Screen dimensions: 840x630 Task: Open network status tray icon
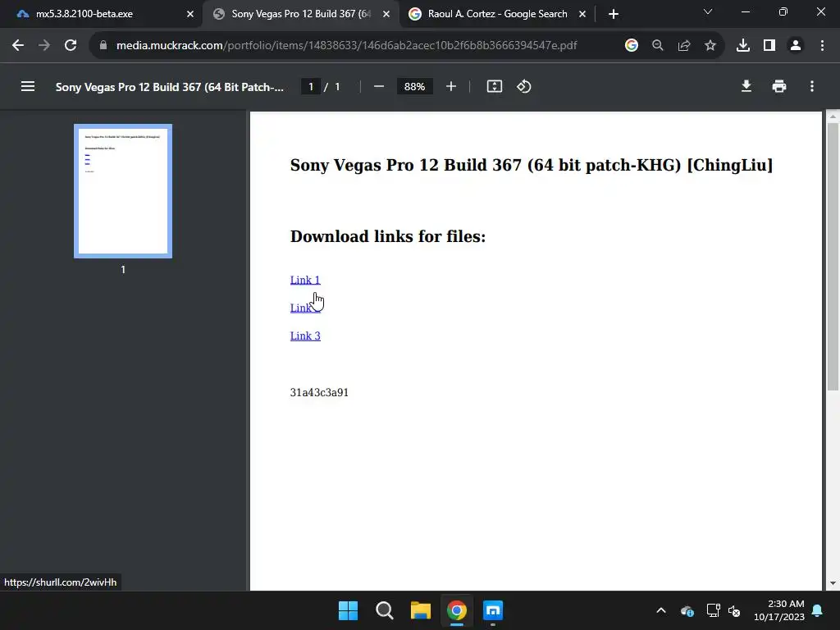[713, 610]
